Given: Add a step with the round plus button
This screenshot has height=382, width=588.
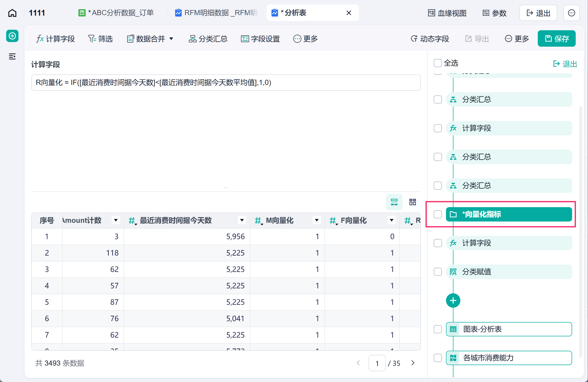Looking at the screenshot, I should pyautogui.click(x=453, y=300).
